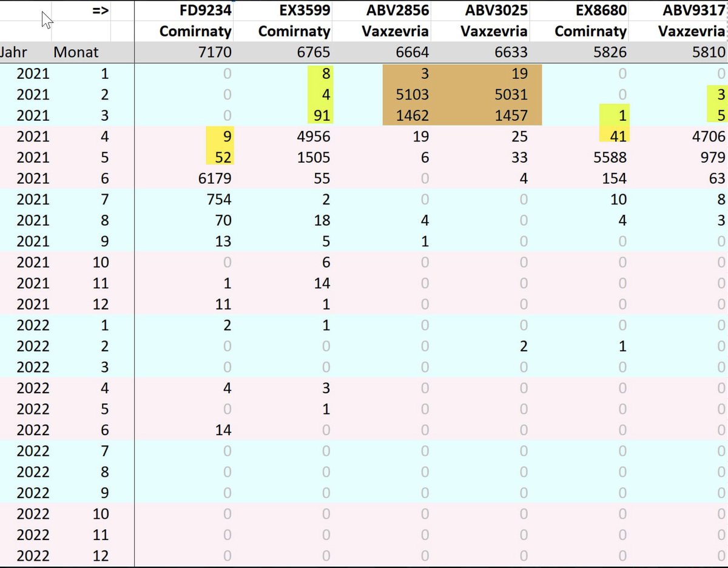Image resolution: width=728 pixels, height=568 pixels.
Task: Click EX8680 value 10 in 2021 month 7
Action: coord(618,200)
